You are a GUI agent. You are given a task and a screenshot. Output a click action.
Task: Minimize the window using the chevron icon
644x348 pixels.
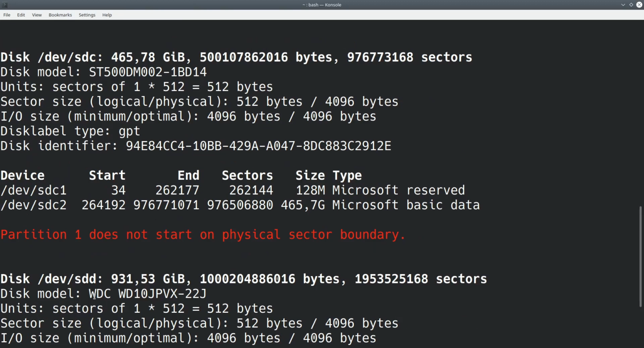623,5
